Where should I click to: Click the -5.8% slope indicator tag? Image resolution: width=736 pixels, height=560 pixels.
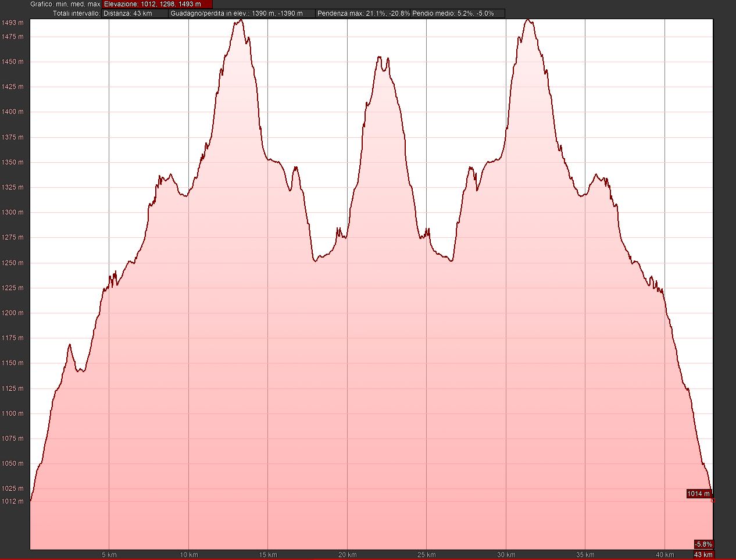703,544
